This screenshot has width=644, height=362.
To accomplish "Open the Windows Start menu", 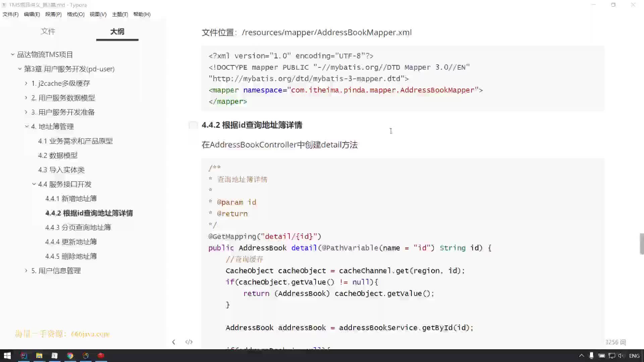I will click(x=7, y=356).
